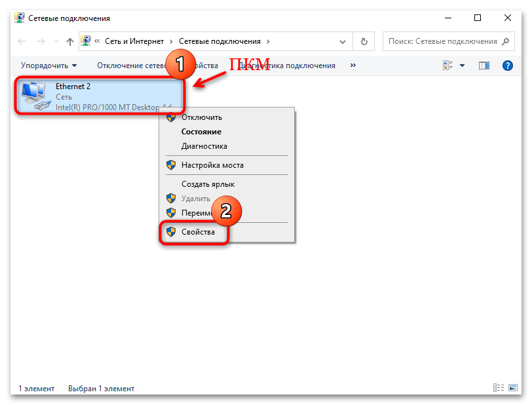
Task: Show more toolbar commands via double chevron
Action: [353, 65]
